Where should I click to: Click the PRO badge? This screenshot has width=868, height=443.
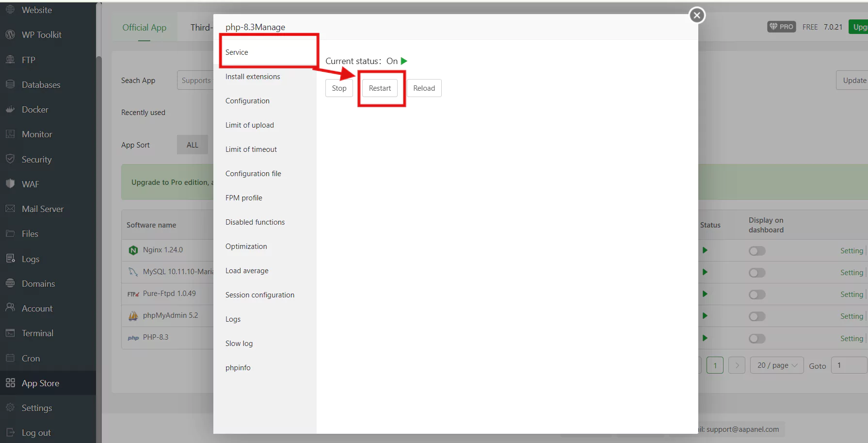(782, 27)
